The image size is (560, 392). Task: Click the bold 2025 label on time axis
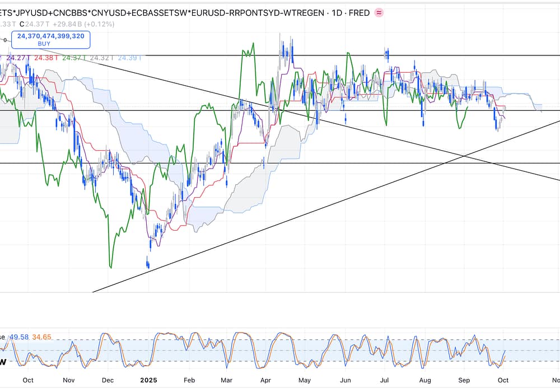pyautogui.click(x=149, y=380)
